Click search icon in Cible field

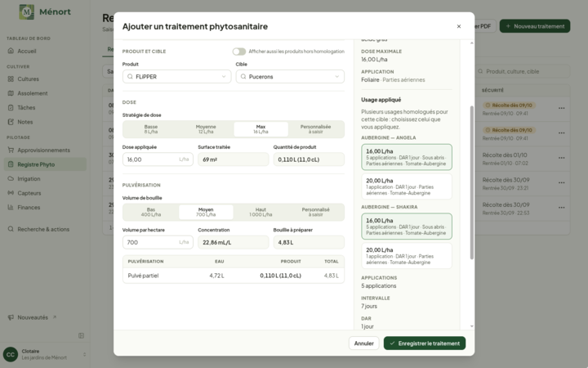click(243, 77)
